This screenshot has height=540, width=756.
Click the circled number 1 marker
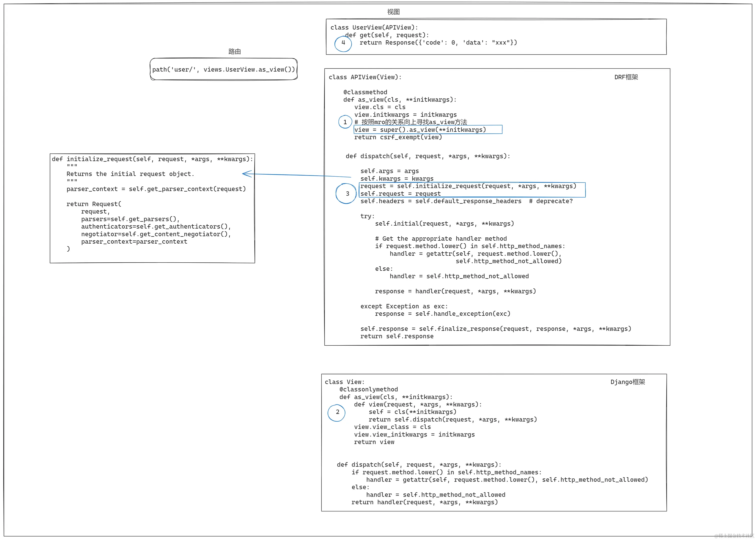[345, 122]
